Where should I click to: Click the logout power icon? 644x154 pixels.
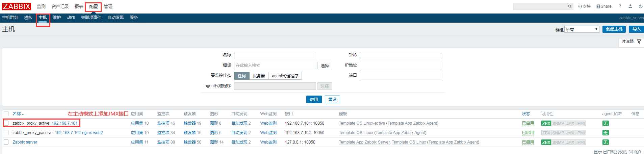coord(640,6)
